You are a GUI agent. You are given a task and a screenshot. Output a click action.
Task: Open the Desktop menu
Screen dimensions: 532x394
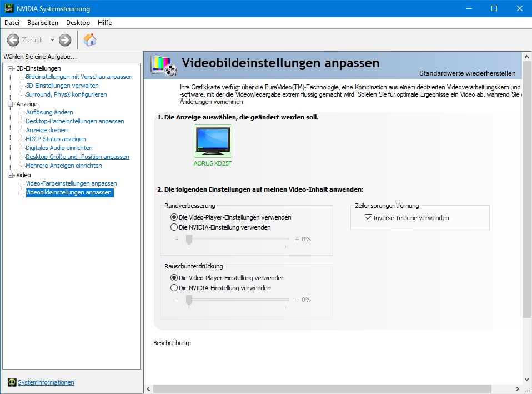click(78, 23)
